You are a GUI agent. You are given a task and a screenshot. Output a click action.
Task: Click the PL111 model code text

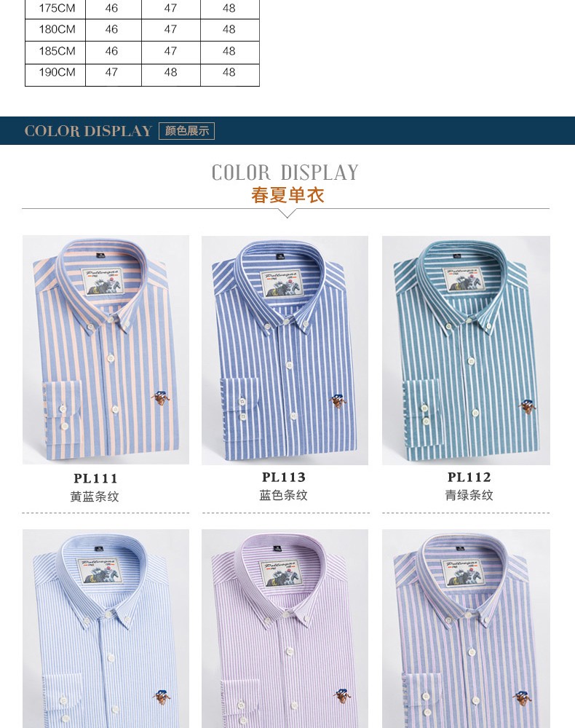pos(95,478)
